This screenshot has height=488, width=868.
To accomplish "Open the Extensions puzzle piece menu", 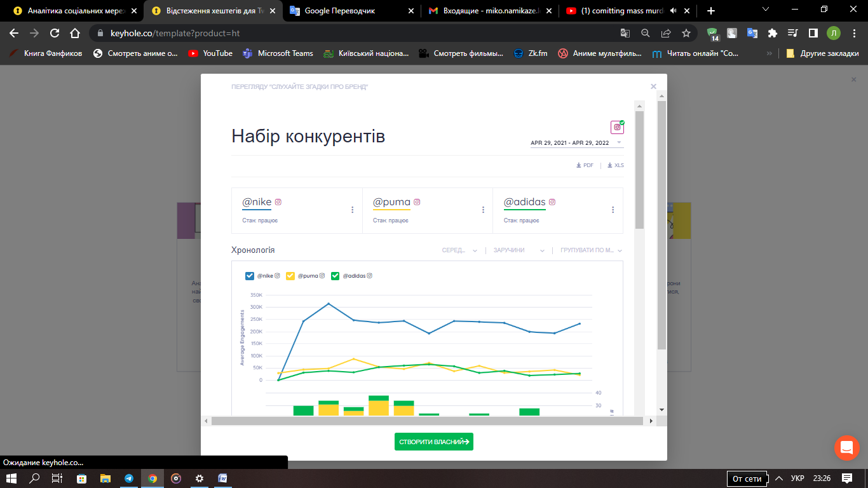I will 773,33.
